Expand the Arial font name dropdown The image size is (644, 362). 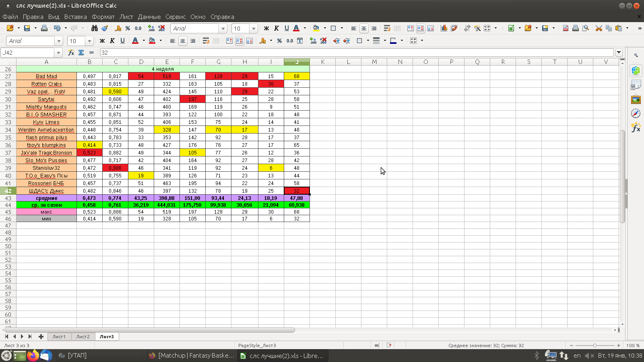click(x=223, y=29)
